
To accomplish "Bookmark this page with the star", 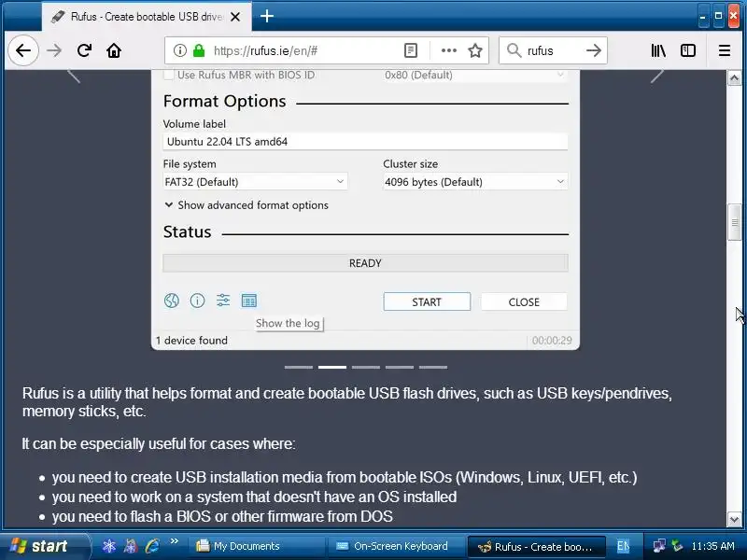I will pyautogui.click(x=475, y=50).
